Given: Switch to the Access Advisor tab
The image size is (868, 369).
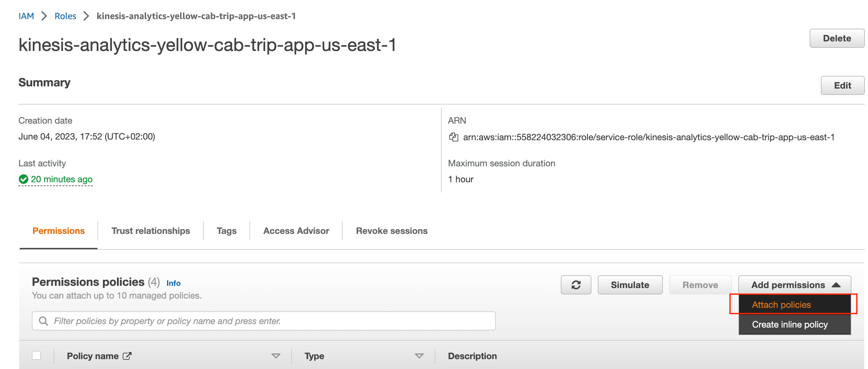Looking at the screenshot, I should tap(296, 231).
